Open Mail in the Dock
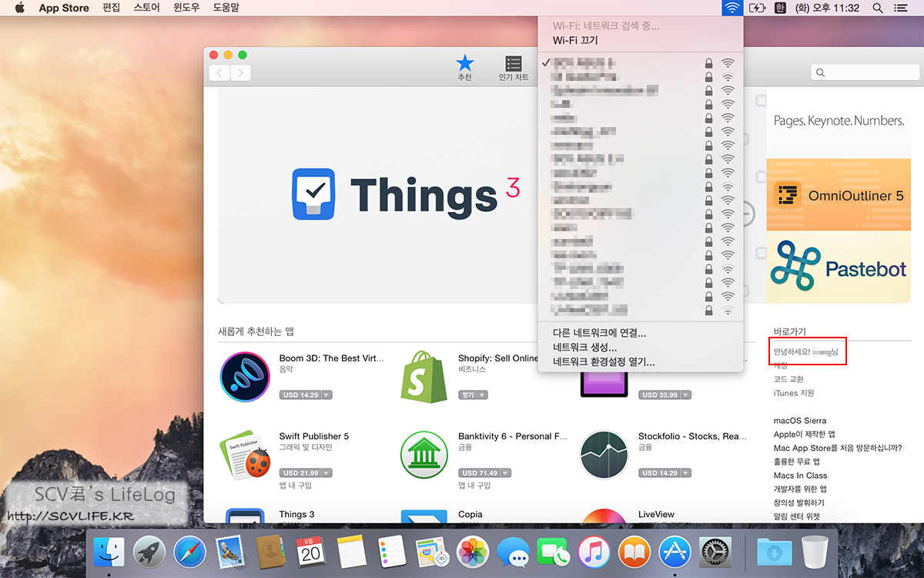This screenshot has width=924, height=578. coord(230,552)
